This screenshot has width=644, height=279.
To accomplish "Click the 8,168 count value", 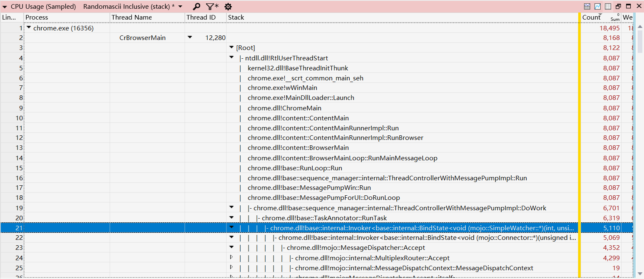I will (x=611, y=38).
